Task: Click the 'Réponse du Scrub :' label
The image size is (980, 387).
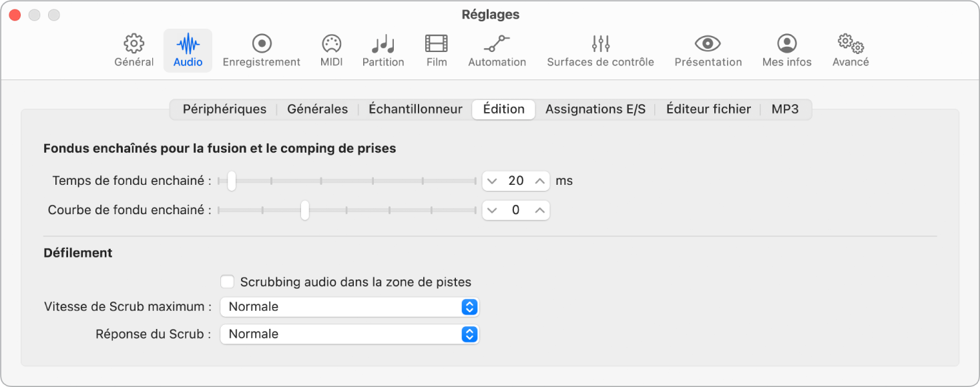Action: [x=154, y=334]
